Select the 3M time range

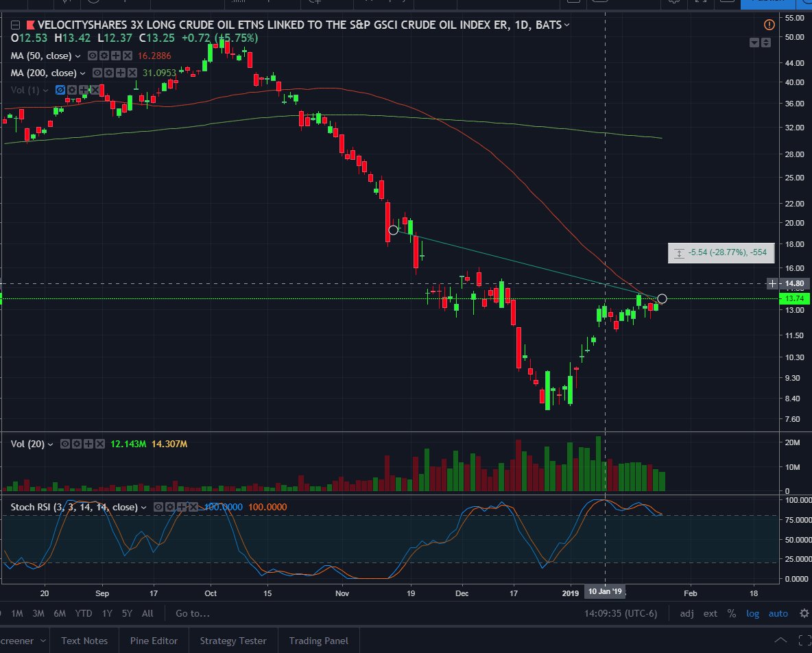[38, 614]
